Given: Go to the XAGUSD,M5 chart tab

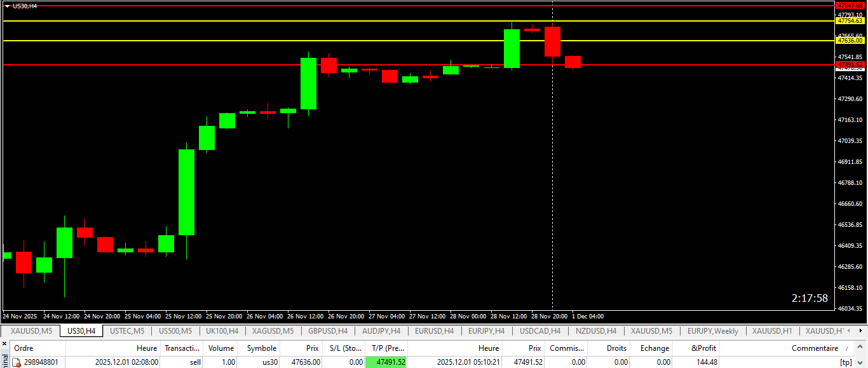Looking at the screenshot, I should [273, 331].
